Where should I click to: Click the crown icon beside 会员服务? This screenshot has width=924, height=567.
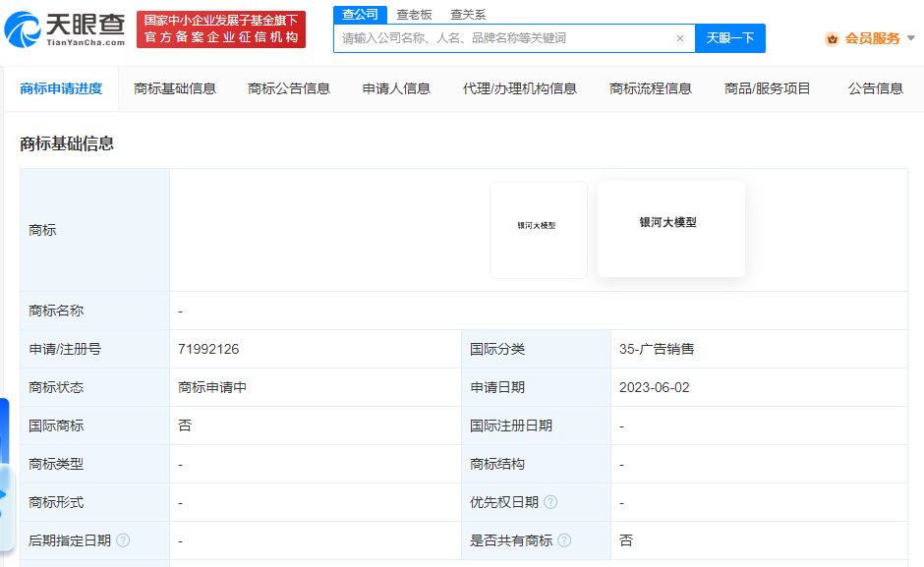tap(832, 39)
